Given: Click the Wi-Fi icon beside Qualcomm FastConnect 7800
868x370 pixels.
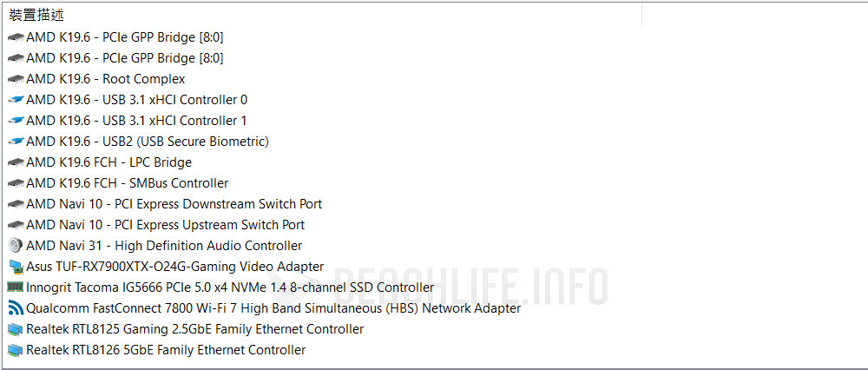Looking at the screenshot, I should 15,308.
